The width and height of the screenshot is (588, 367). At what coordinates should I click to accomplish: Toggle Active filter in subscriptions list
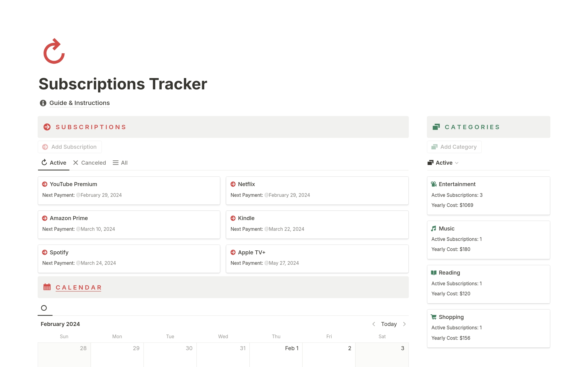(x=54, y=162)
